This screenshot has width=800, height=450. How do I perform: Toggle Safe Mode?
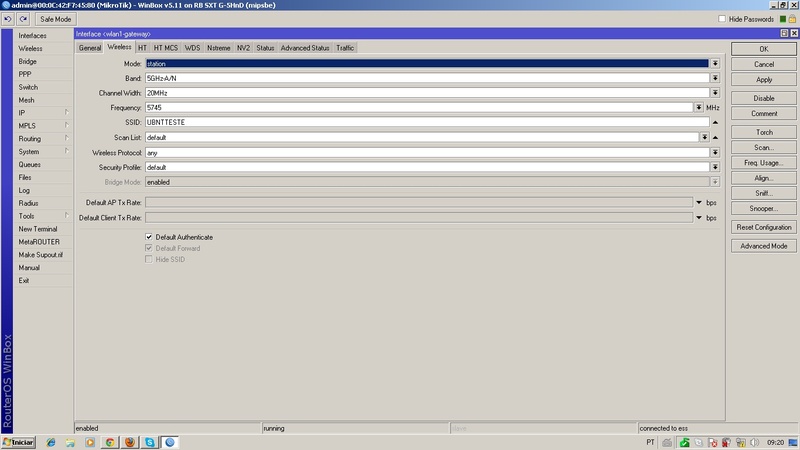pos(55,19)
